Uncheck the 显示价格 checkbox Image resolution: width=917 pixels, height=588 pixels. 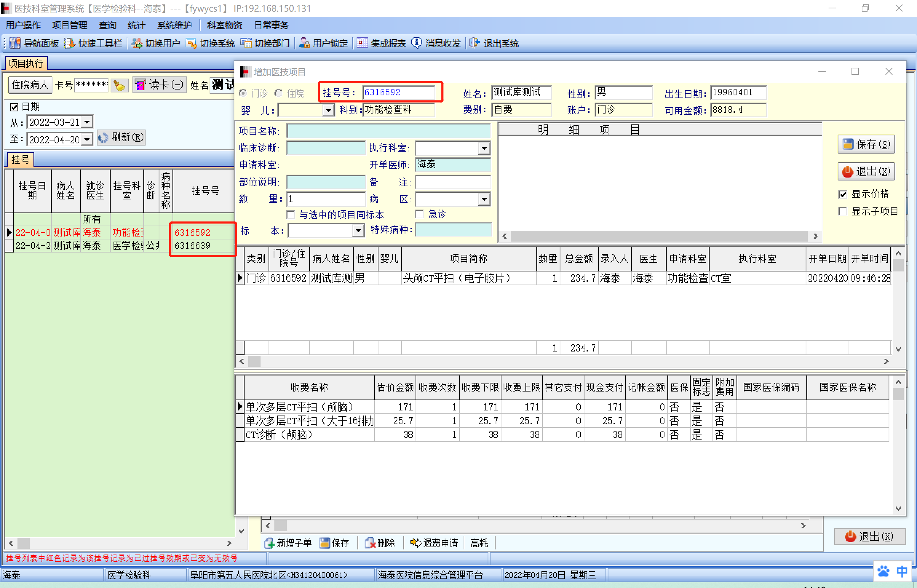[843, 194]
